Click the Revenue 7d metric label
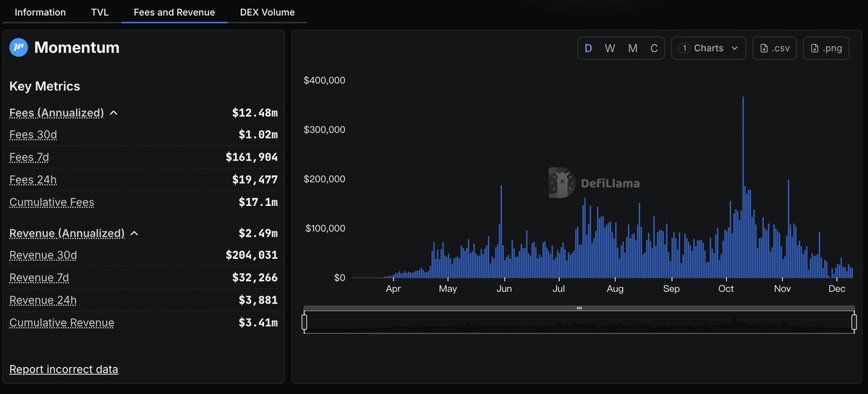 pyautogui.click(x=39, y=278)
